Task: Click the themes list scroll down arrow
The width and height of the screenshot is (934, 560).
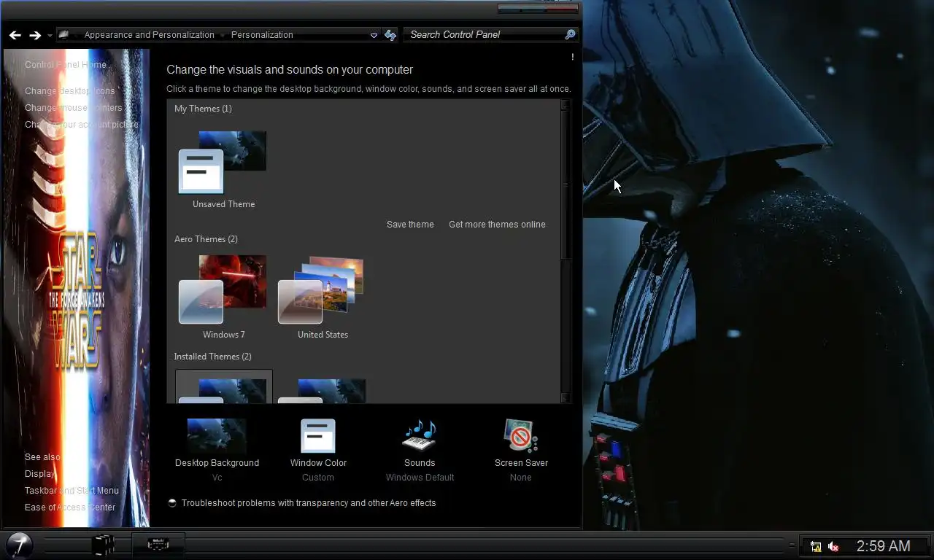Action: coord(565,398)
